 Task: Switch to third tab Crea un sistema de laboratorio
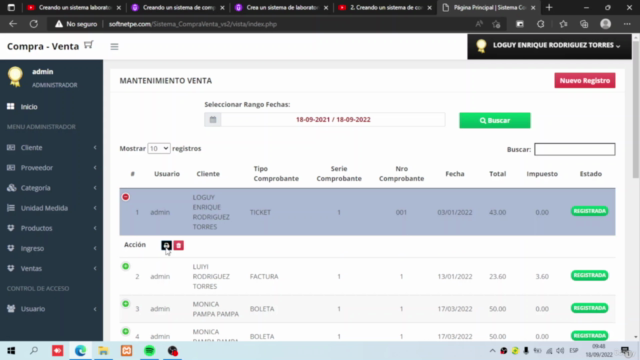[x=280, y=7]
